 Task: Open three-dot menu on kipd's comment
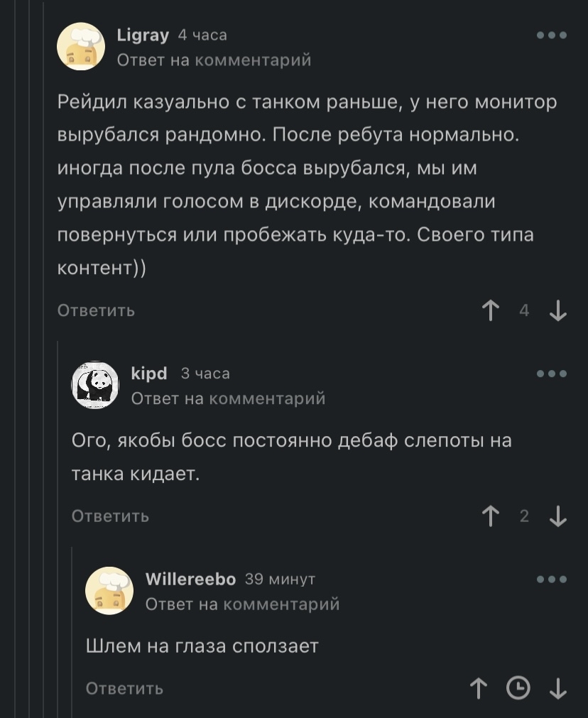point(552,374)
